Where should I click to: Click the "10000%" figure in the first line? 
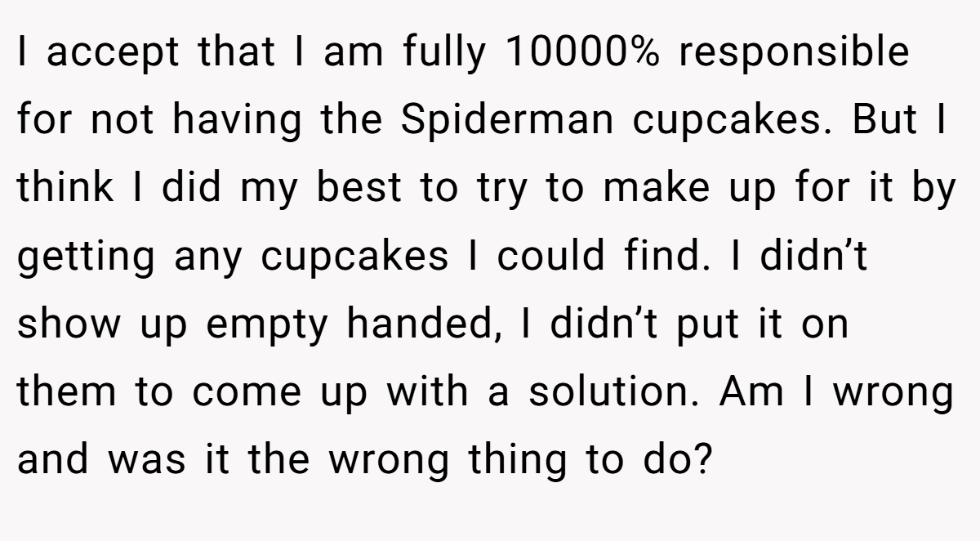580,53
